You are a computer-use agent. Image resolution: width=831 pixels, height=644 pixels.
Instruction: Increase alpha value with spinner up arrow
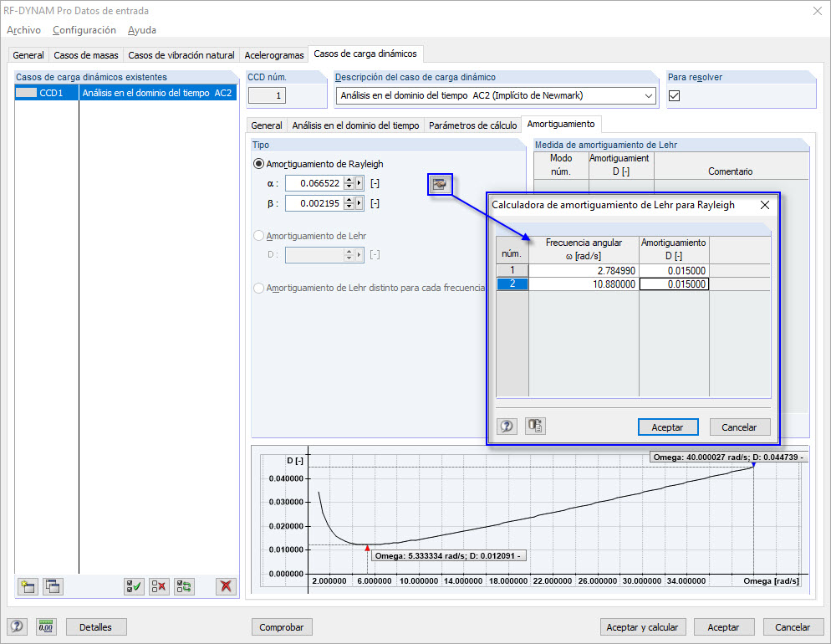(x=349, y=180)
